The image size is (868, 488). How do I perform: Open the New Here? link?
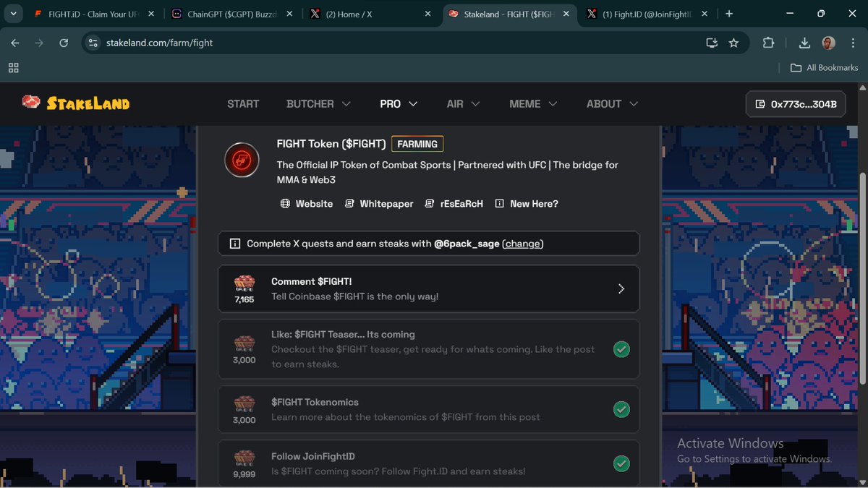tap(527, 204)
